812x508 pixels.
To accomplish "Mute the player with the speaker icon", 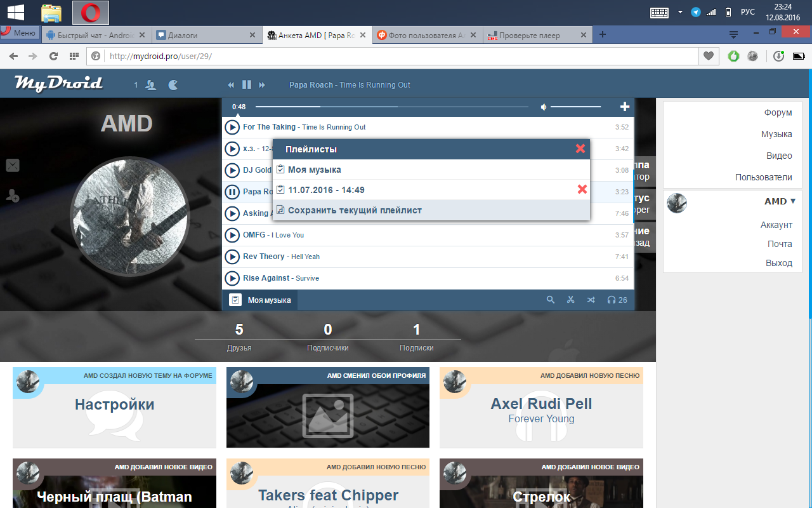I will (544, 107).
